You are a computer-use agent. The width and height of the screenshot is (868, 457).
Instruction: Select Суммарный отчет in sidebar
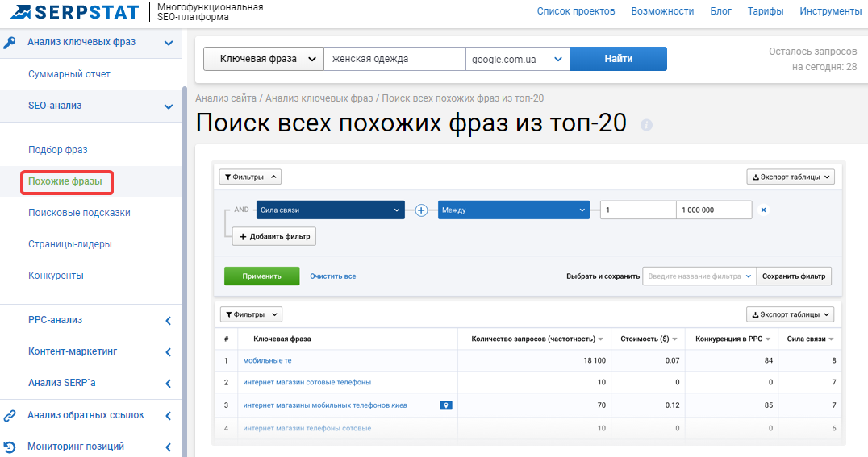click(x=69, y=74)
